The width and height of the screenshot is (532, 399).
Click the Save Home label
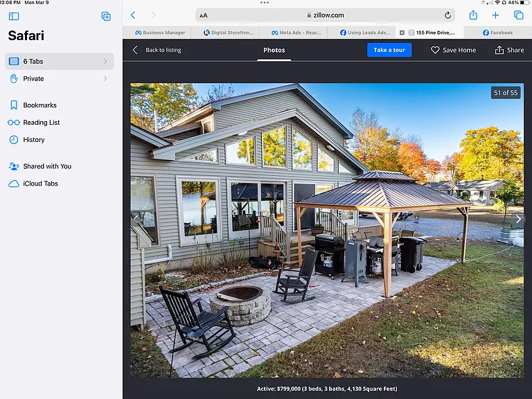[x=459, y=50]
